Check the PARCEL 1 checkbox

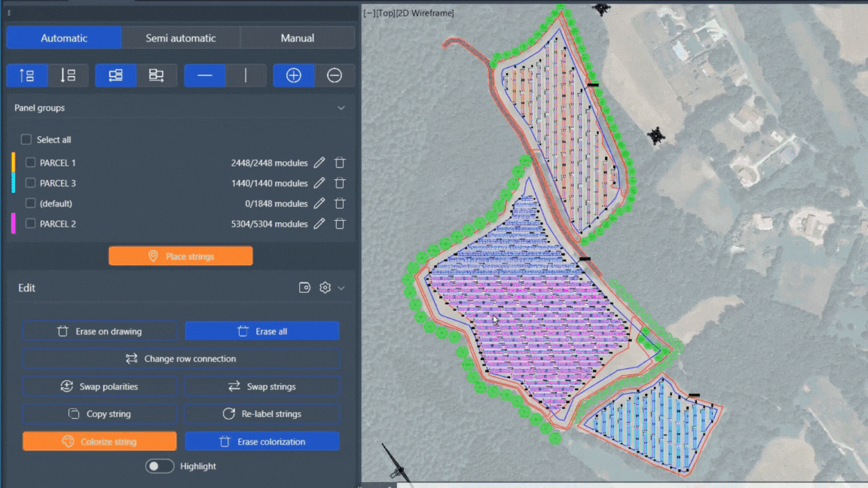pos(30,163)
